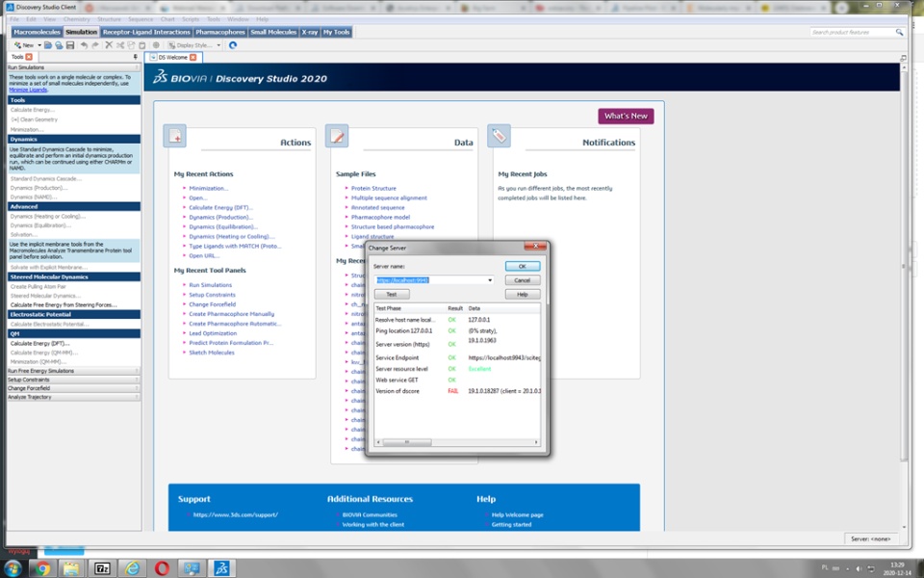Close the DS Welcome tab

pos(192,57)
